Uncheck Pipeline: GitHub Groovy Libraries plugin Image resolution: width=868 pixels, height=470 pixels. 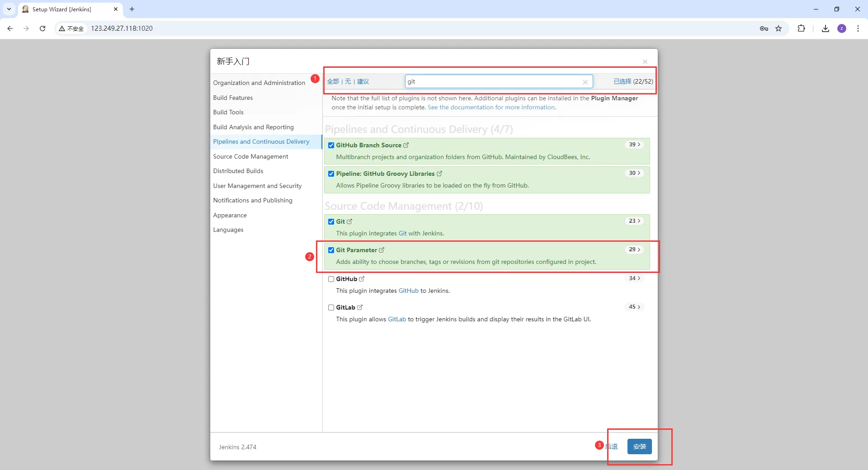[331, 174]
